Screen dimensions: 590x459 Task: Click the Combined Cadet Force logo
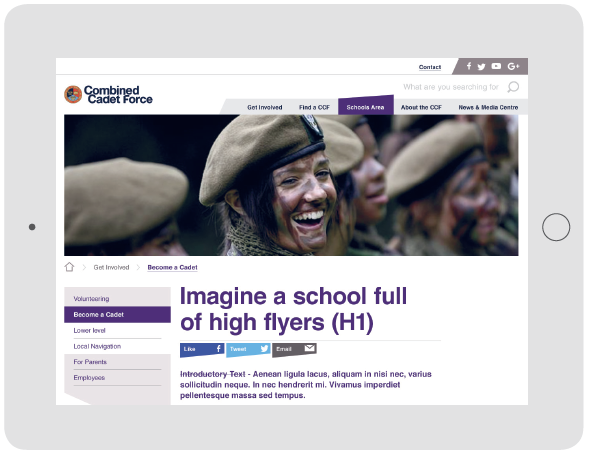pyautogui.click(x=108, y=94)
